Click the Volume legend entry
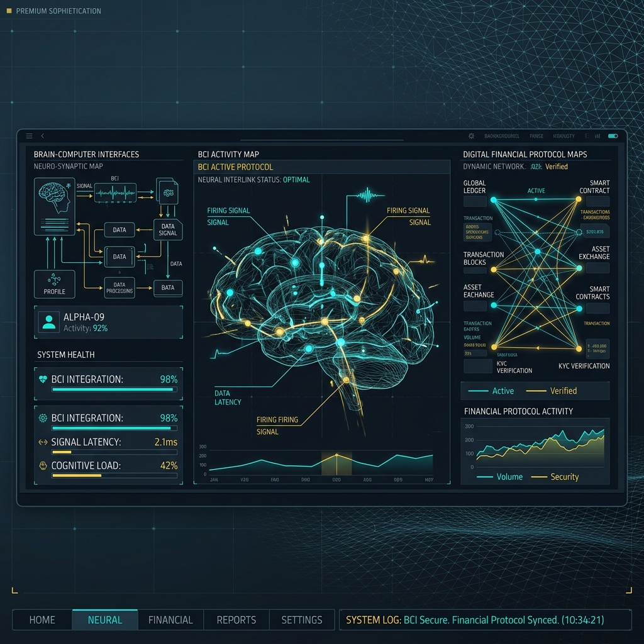Viewport: 644px width, 644px height. point(500,477)
